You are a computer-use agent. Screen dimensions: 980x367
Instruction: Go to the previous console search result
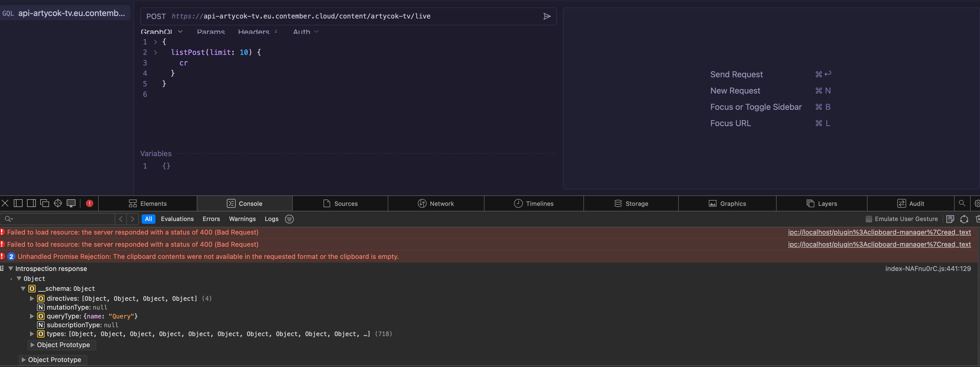point(121,219)
